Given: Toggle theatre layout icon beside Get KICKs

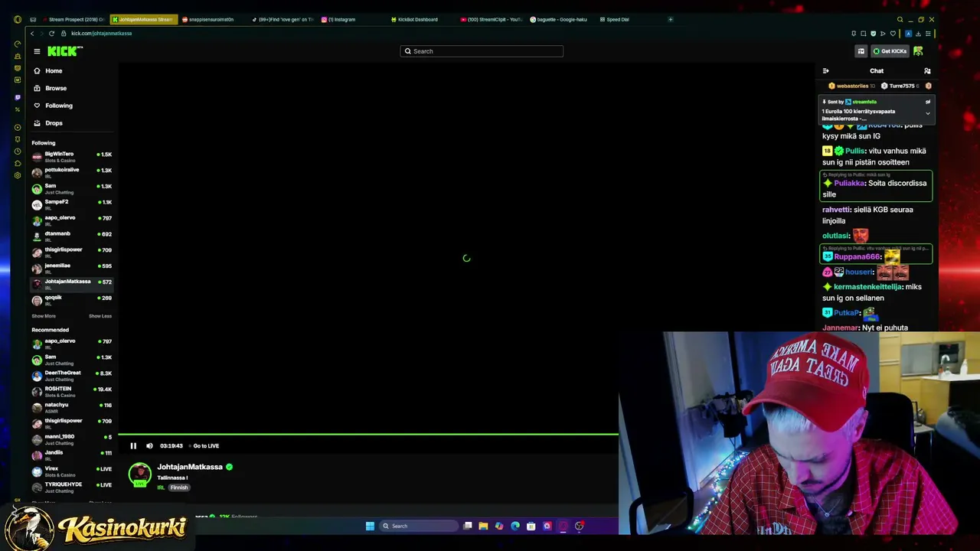Looking at the screenshot, I should [x=861, y=51].
